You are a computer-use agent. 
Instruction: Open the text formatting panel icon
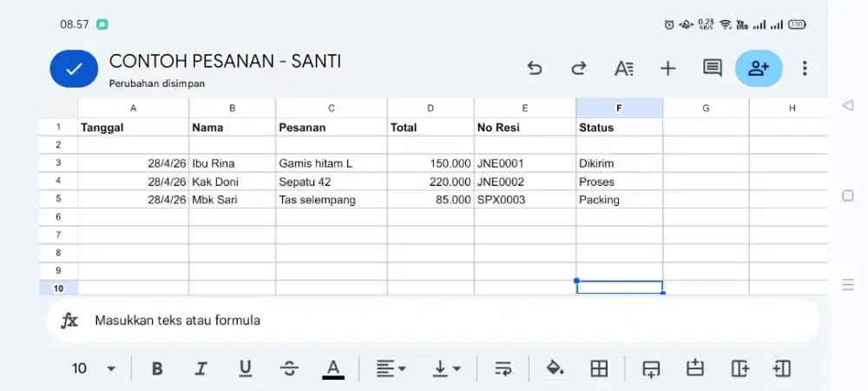(624, 69)
